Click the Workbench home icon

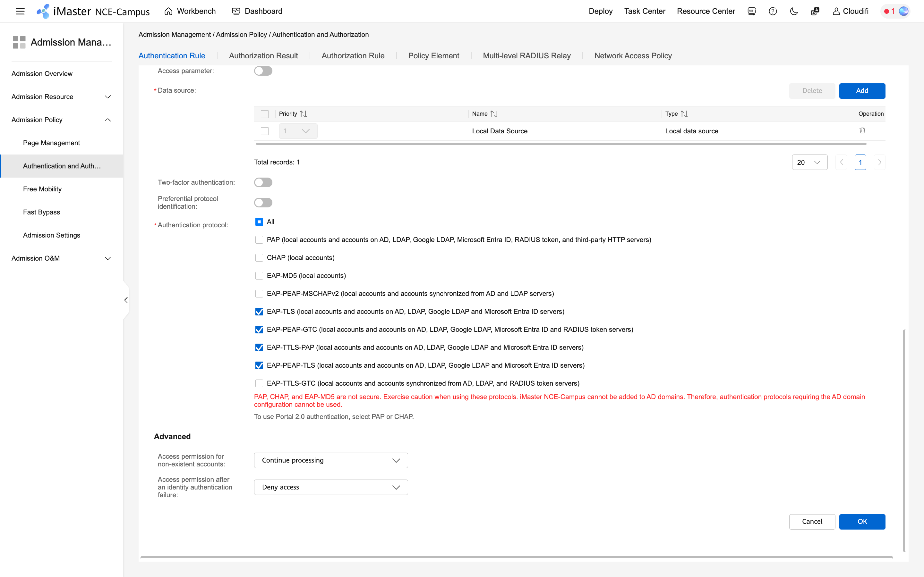pos(168,11)
